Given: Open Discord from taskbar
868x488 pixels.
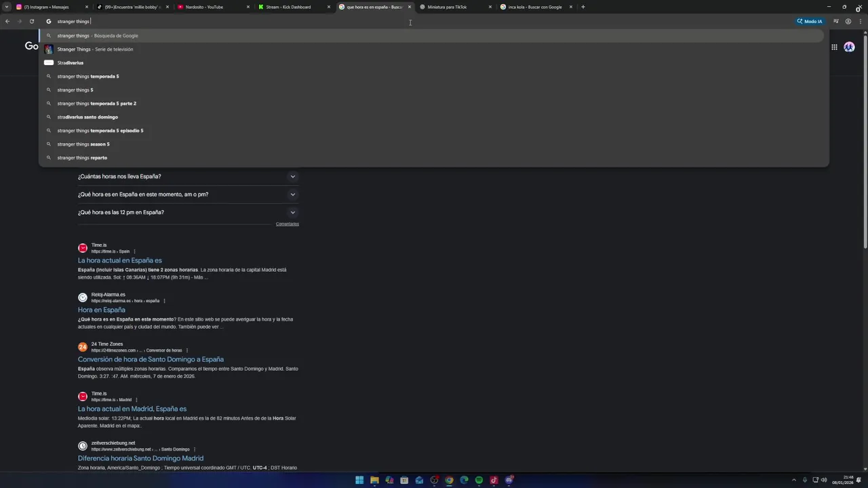Looking at the screenshot, I should click(509, 481).
